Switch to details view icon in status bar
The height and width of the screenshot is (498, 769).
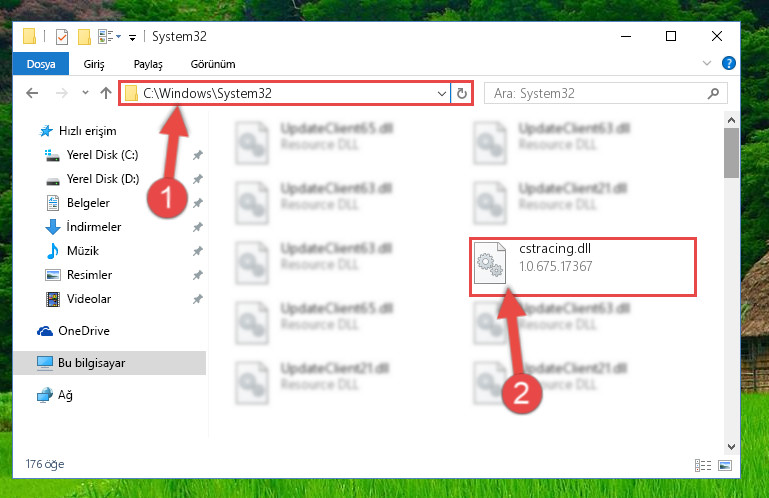703,465
